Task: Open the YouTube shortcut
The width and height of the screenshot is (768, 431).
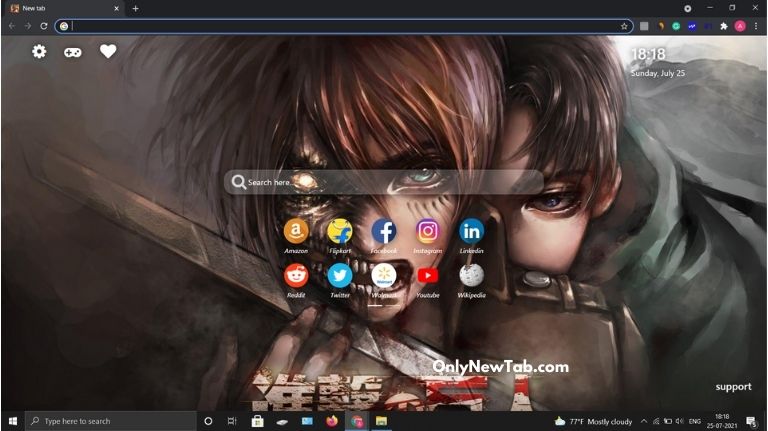Action: (427, 275)
